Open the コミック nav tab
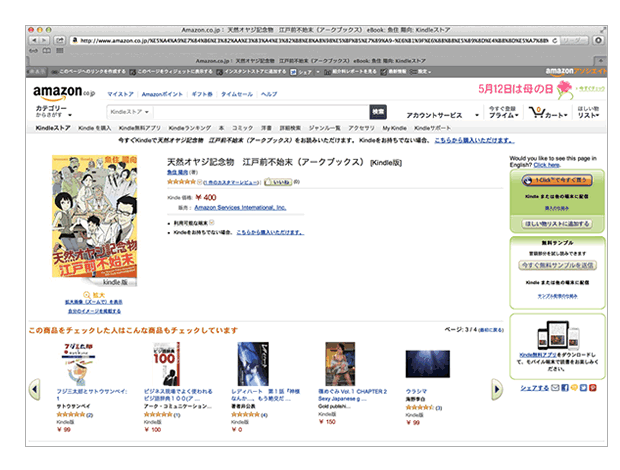Screen dimensions: 620x470 tap(242, 128)
